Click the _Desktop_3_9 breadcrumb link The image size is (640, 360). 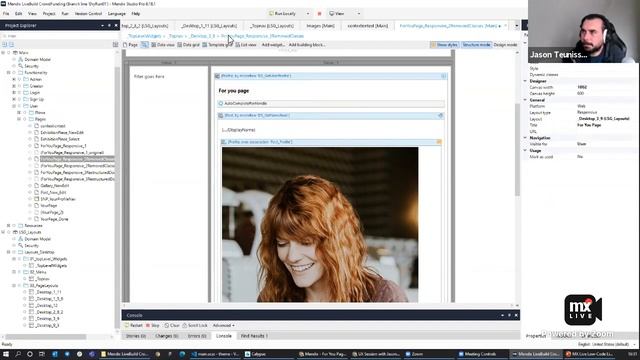202,36
